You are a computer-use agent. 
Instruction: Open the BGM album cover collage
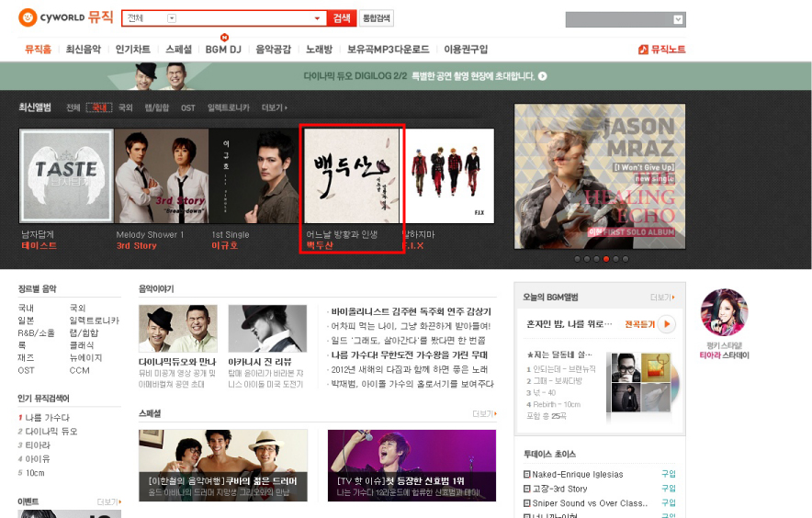click(642, 383)
